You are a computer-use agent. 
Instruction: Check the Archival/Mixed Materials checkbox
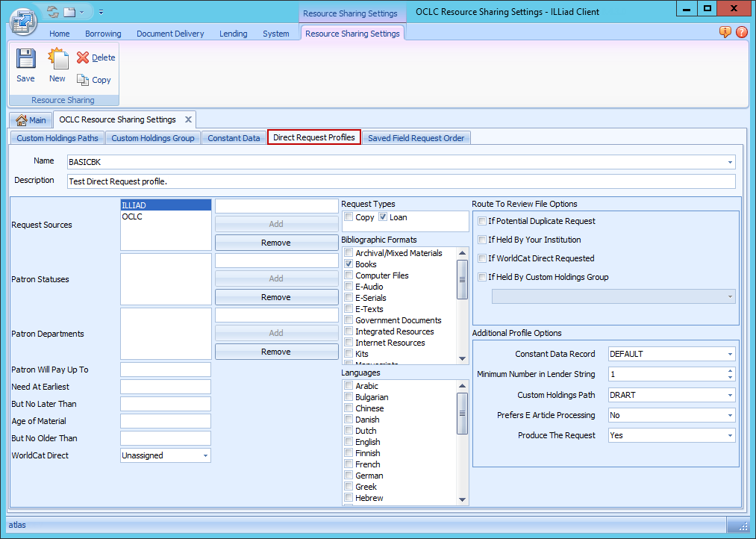349,252
